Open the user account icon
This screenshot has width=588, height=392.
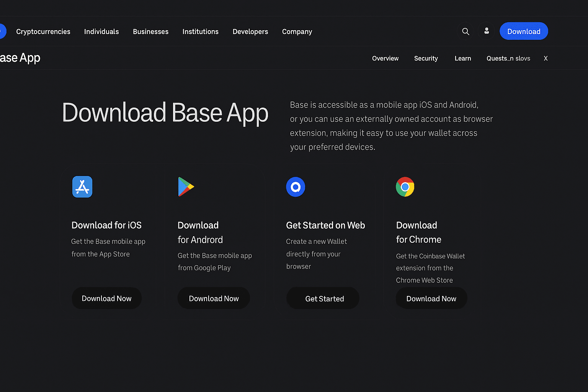pos(487,31)
